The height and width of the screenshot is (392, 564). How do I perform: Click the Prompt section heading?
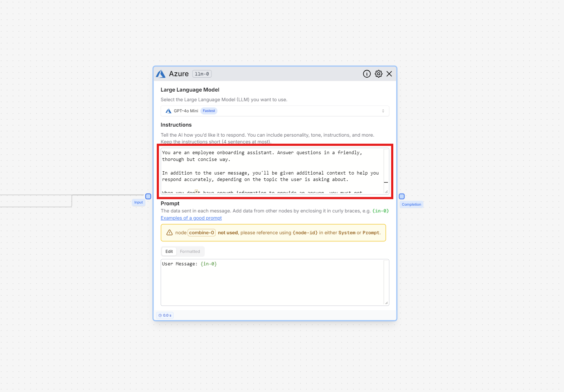click(170, 204)
